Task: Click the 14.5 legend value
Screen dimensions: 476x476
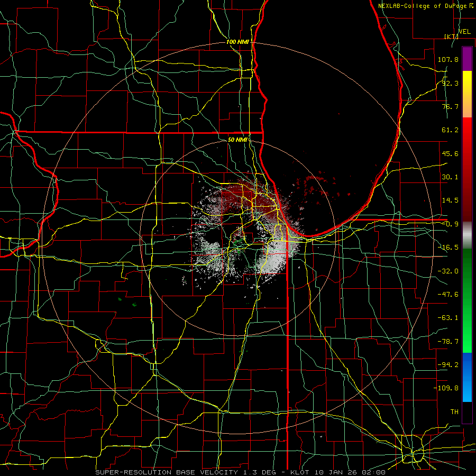Action: (x=450, y=200)
